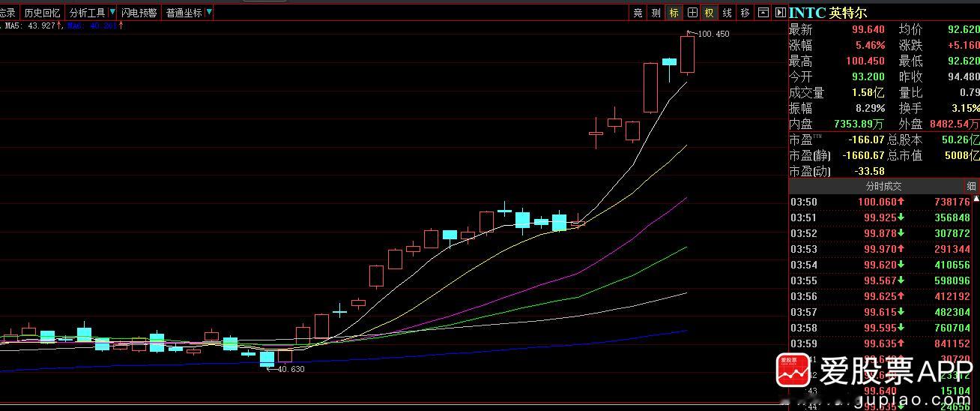The width and height of the screenshot is (980, 411).
Task: Click the 最高 value 100.450 in quote panel
Action: (865, 61)
